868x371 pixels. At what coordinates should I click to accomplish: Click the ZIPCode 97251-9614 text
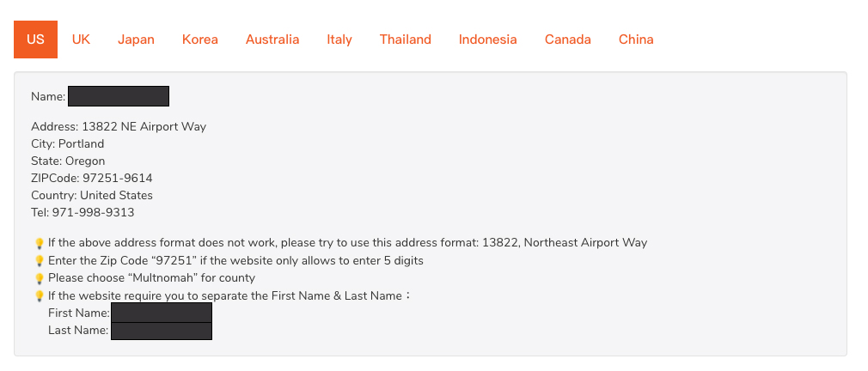[x=92, y=178]
